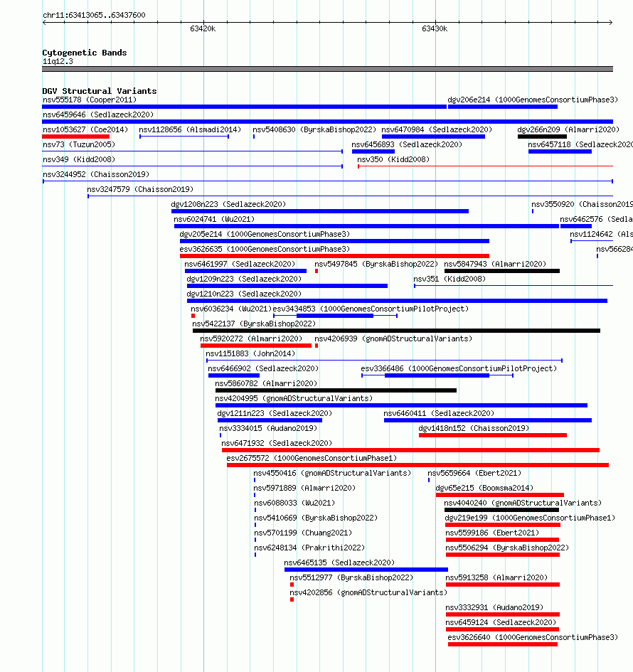Select nsv5971889 (Almarri2020) label

click(304, 488)
